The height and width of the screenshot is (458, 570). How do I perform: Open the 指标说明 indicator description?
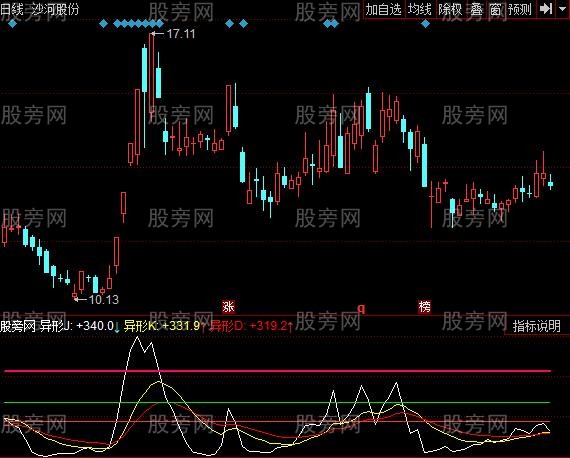(x=537, y=326)
